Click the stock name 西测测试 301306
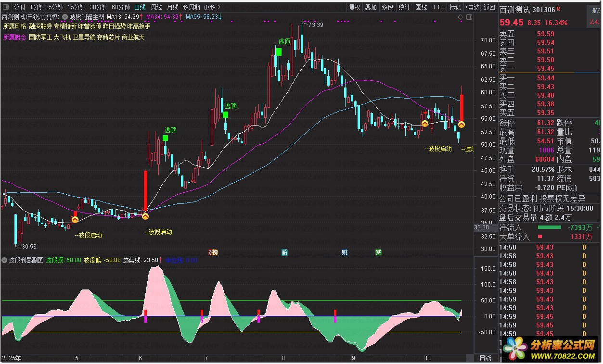The image size is (603, 364). click(x=527, y=9)
